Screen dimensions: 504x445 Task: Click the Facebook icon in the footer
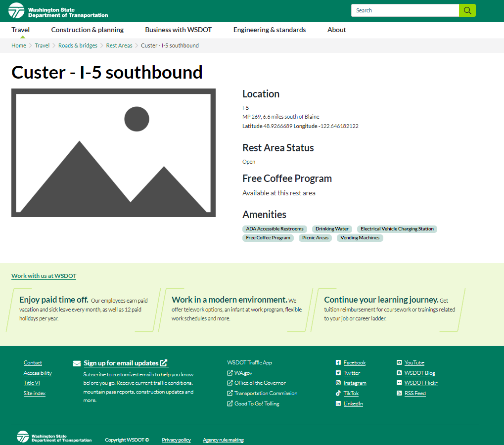click(338, 363)
